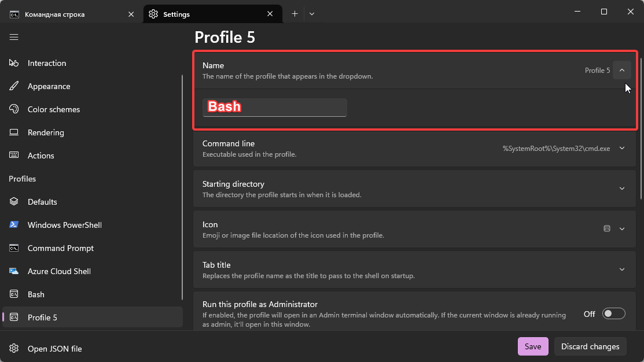This screenshot has width=644, height=362.
Task: Open Appearance settings with brush icon
Action: (x=49, y=86)
